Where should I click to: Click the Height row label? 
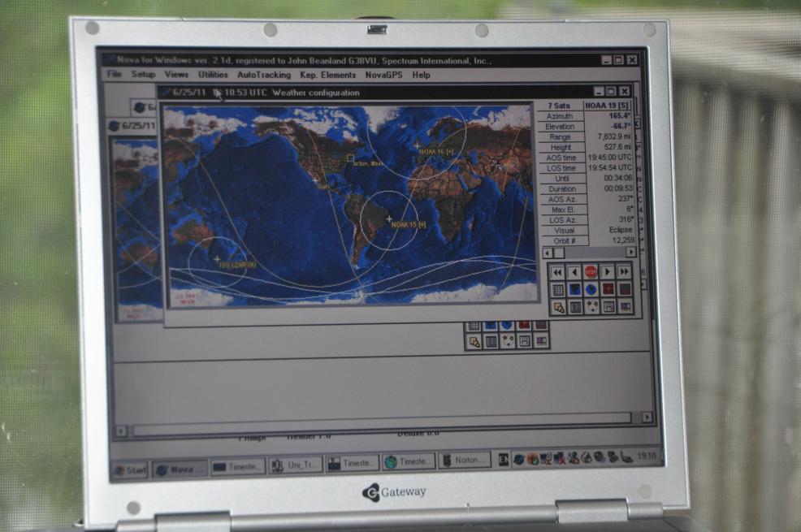click(561, 148)
